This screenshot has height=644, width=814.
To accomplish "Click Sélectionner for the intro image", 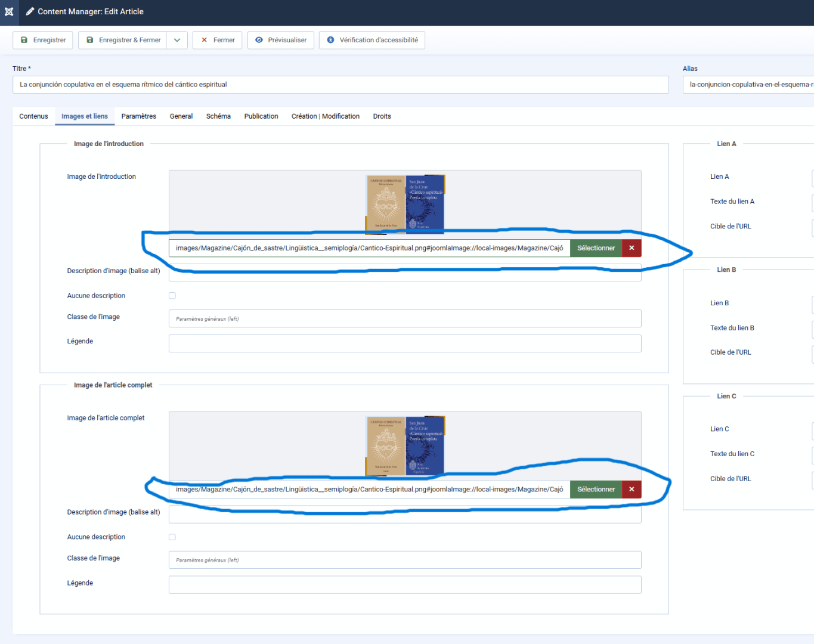I will click(596, 248).
